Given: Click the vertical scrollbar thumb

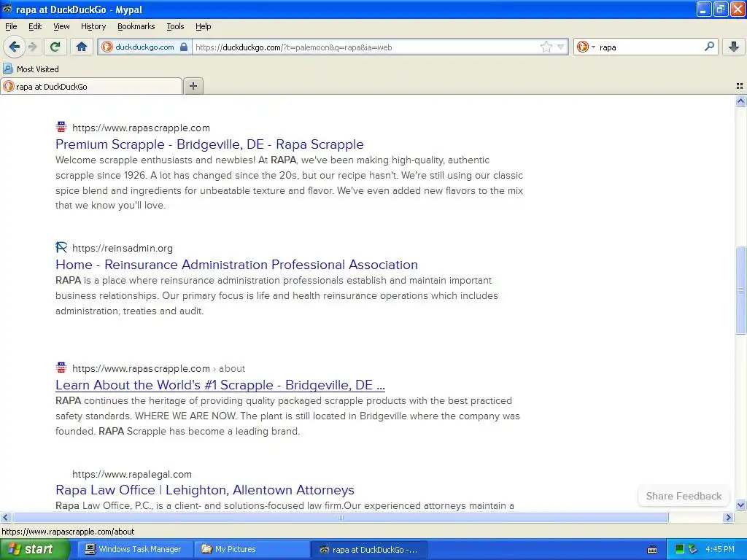Looking at the screenshot, I should point(740,290).
